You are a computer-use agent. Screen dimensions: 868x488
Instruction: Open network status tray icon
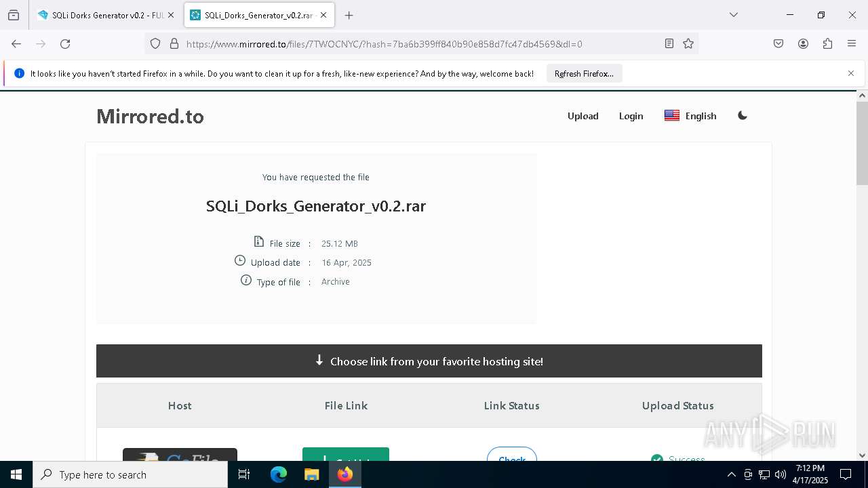[x=764, y=474]
